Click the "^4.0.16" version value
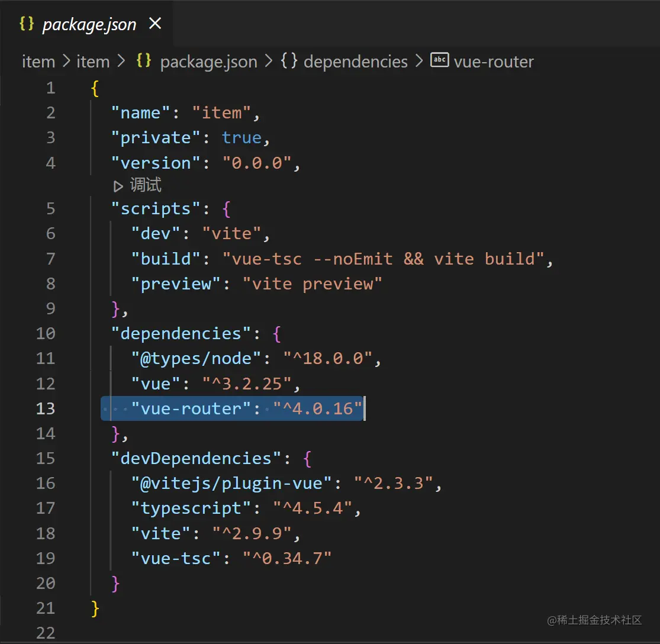The width and height of the screenshot is (660, 644). pos(317,408)
